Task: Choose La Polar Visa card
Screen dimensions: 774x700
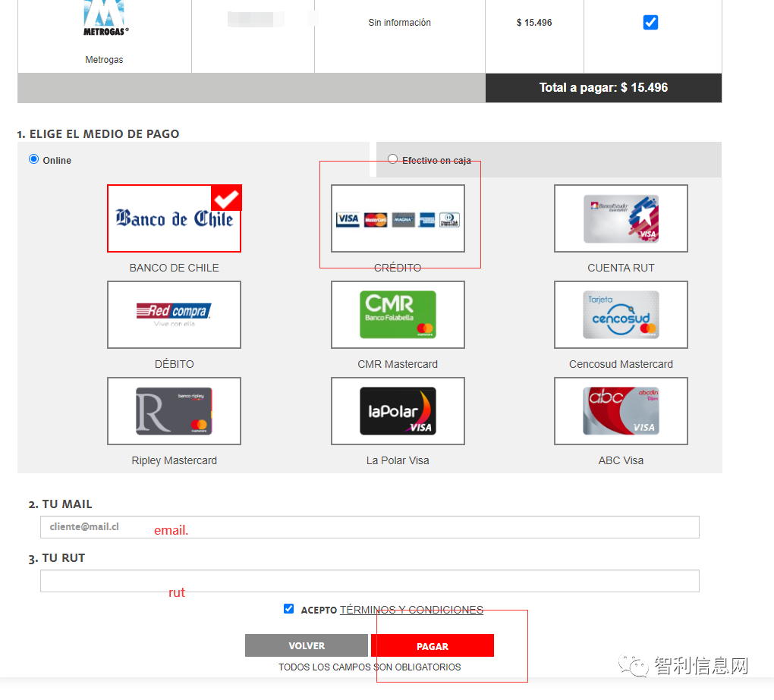Action: tap(398, 411)
